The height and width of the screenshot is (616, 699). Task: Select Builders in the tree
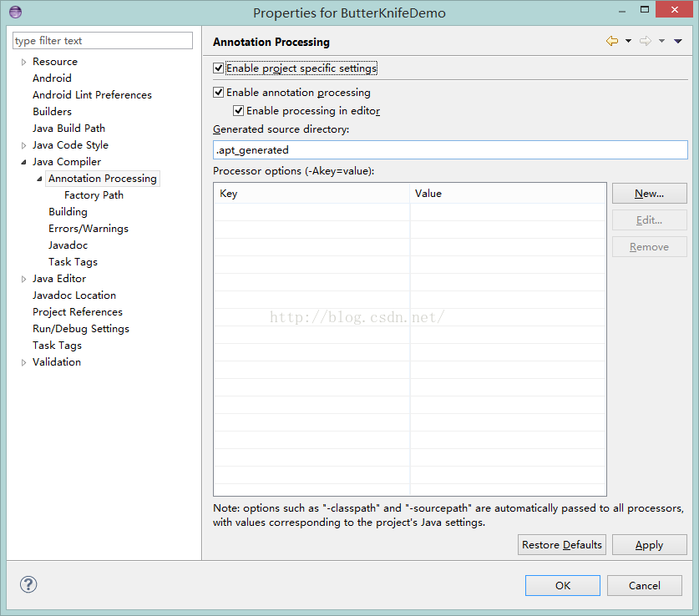[x=52, y=111]
